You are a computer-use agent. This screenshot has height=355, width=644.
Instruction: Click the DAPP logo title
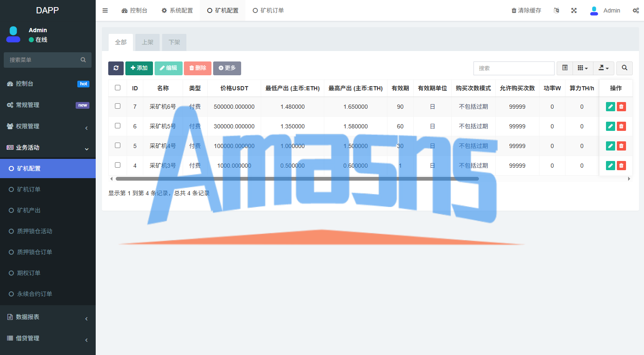pos(47,10)
